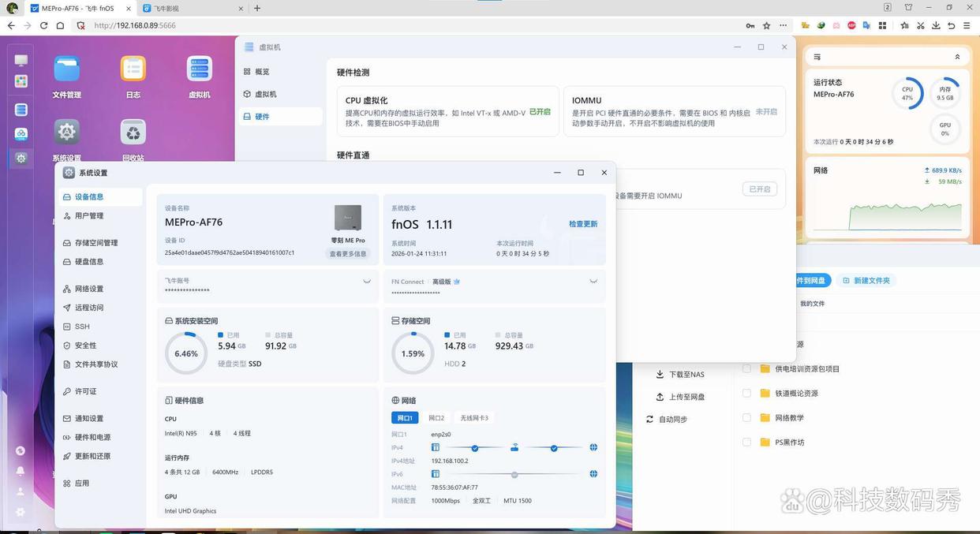Open the 系统设置 gear desktop icon
Viewport: 980px width, 534px height.
[67, 132]
